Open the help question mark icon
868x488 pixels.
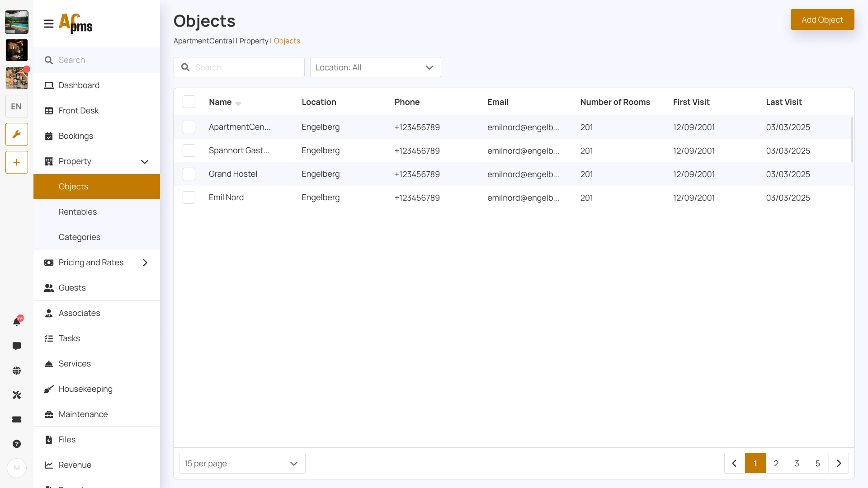pyautogui.click(x=17, y=444)
